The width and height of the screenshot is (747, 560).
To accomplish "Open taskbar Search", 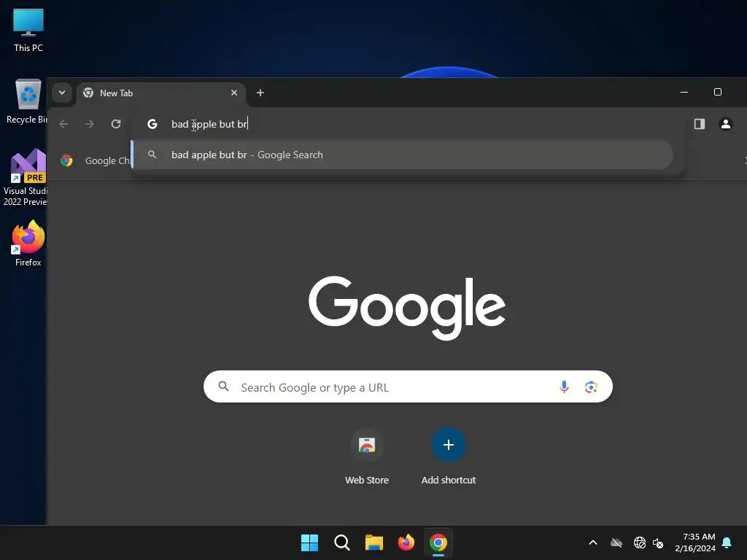I will click(342, 542).
